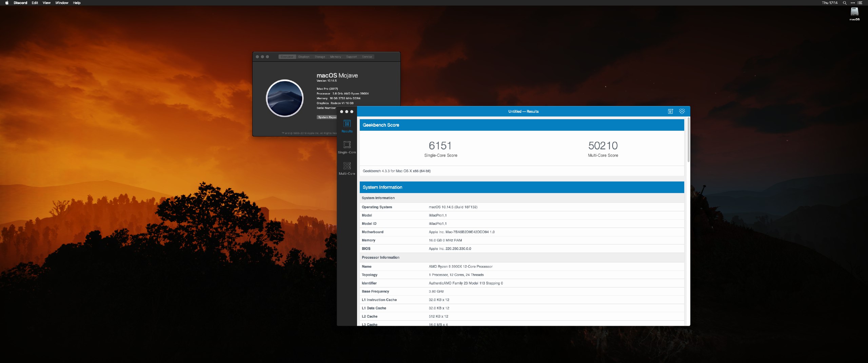Click the Topology value 12 Cores, 24 Threads
Image resolution: width=868 pixels, height=363 pixels.
456,275
